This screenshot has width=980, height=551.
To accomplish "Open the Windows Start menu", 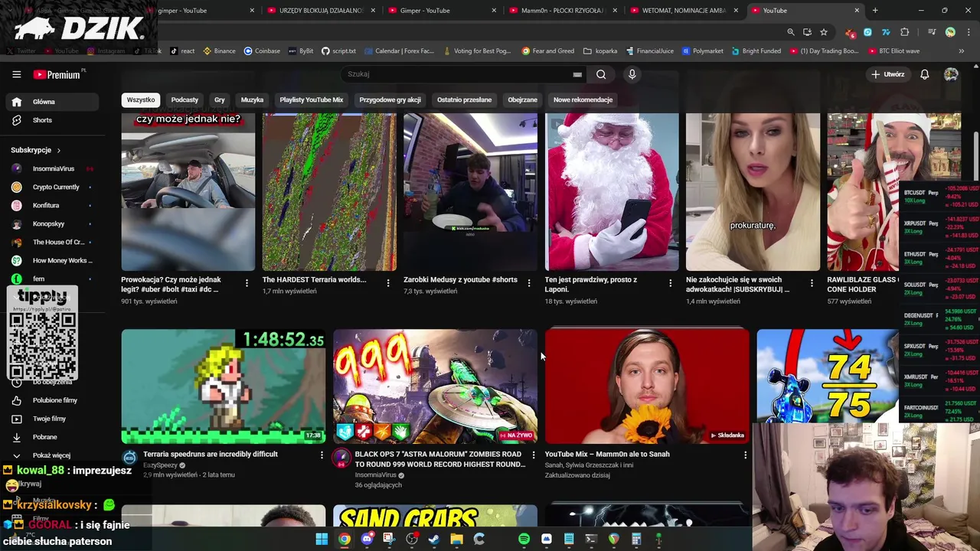I will [x=322, y=539].
